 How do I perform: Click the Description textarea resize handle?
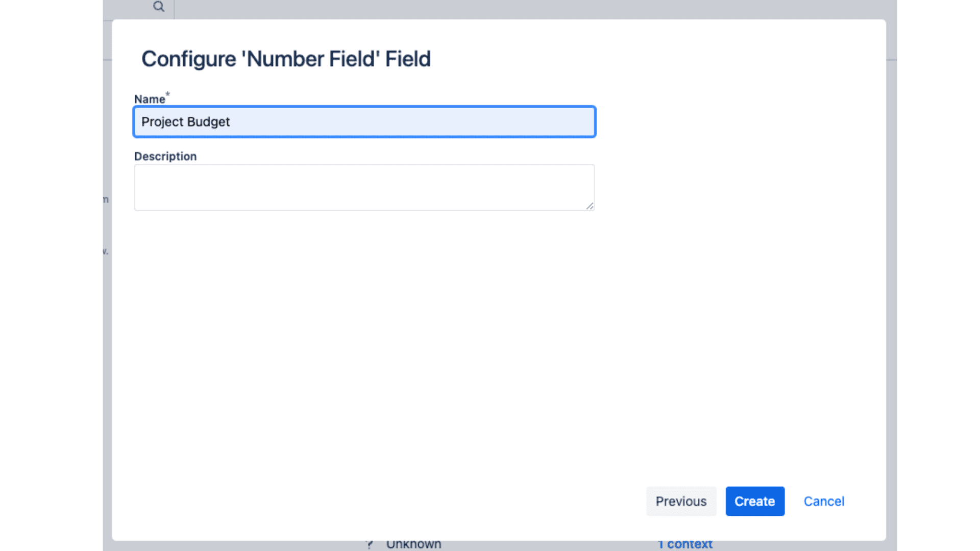pyautogui.click(x=591, y=207)
